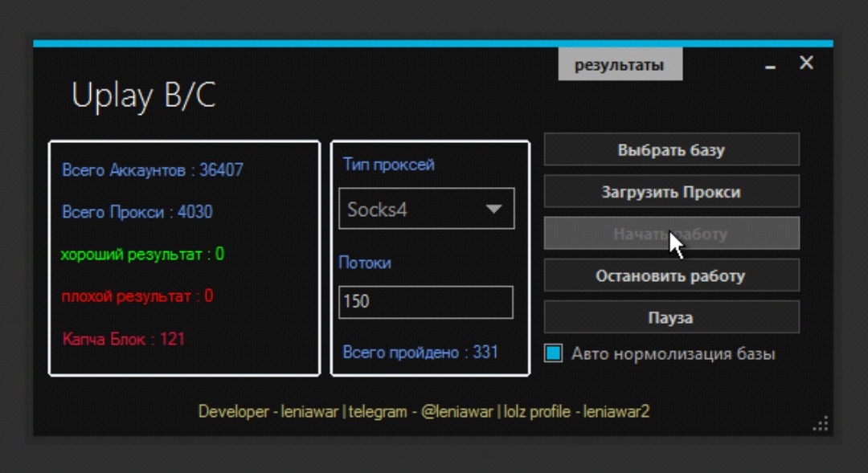Click Капча Блок : 121 text
Viewport: 868px width, 473px height.
tap(124, 339)
